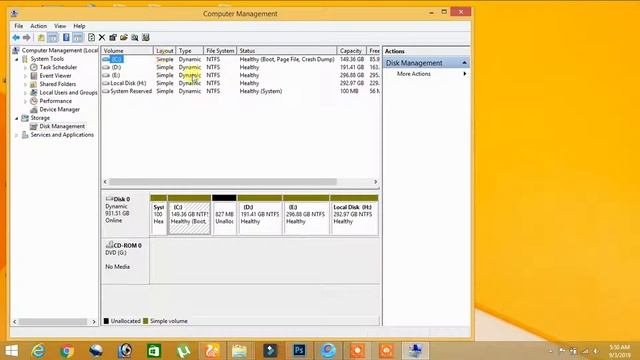Select the Disk 0 label block
The height and width of the screenshot is (360, 640).
(125, 214)
